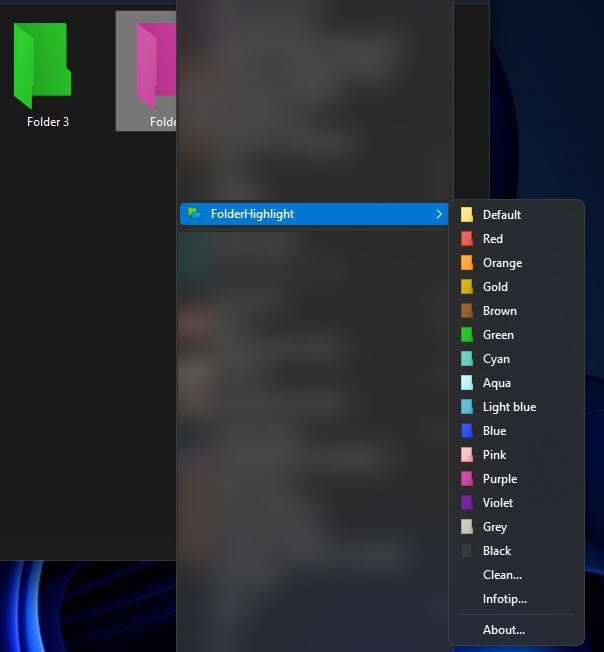Click the Orange folder color icon
This screenshot has width=604, height=652.
(x=467, y=263)
